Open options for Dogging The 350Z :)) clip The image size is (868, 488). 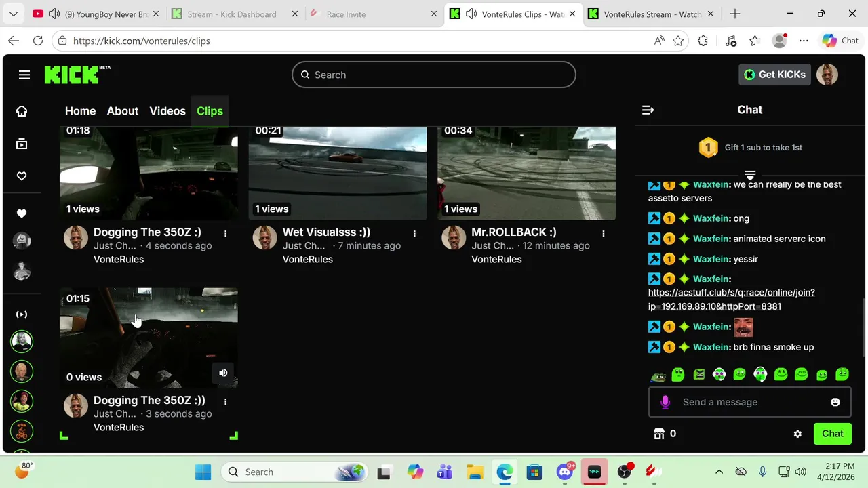coord(226,401)
